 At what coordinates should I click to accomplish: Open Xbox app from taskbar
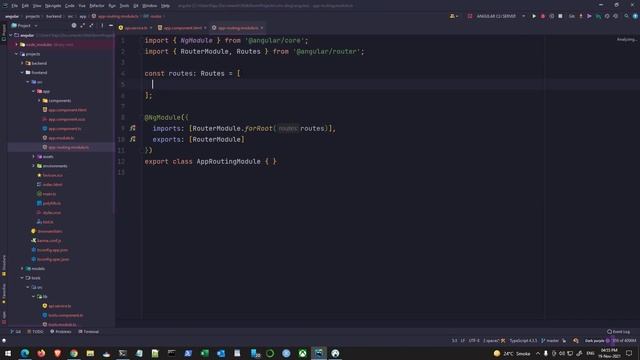[302, 353]
